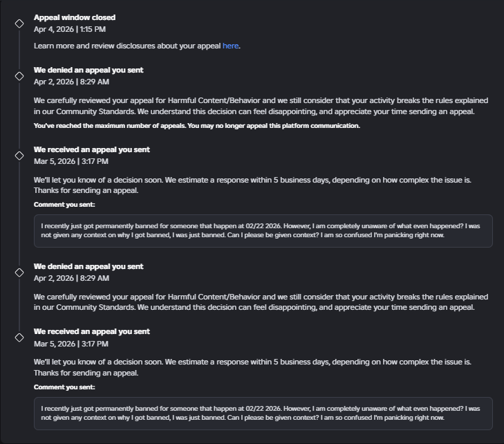Select the last "We received an appeal you sent" heading

(x=92, y=331)
